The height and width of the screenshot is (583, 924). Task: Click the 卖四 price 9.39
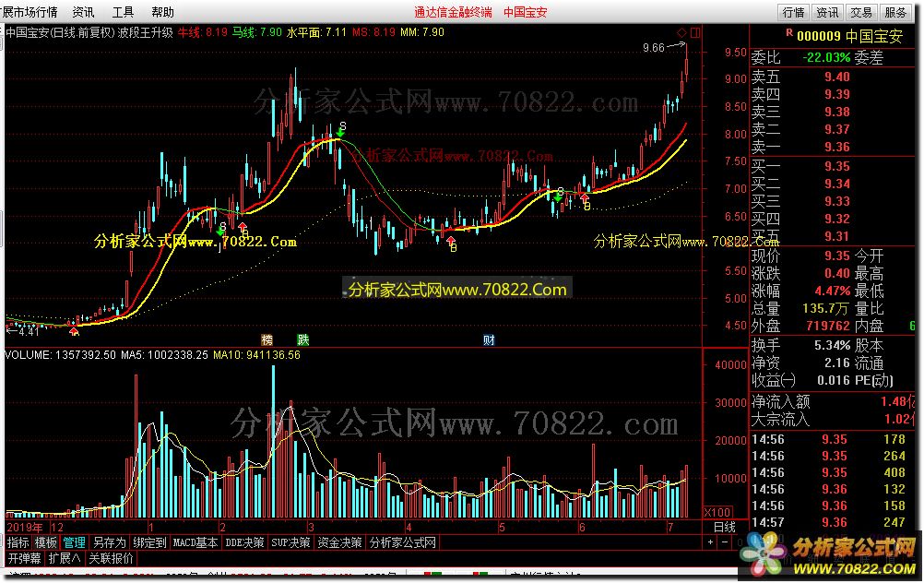tap(836, 94)
